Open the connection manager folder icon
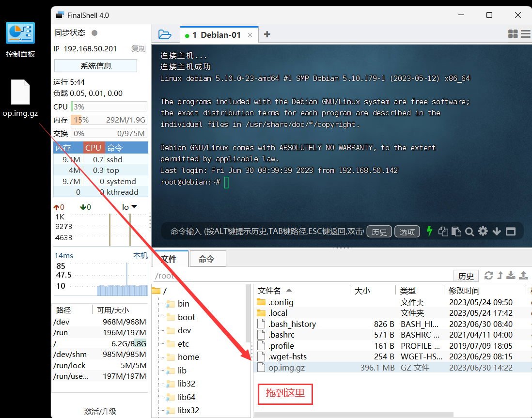 (x=165, y=34)
